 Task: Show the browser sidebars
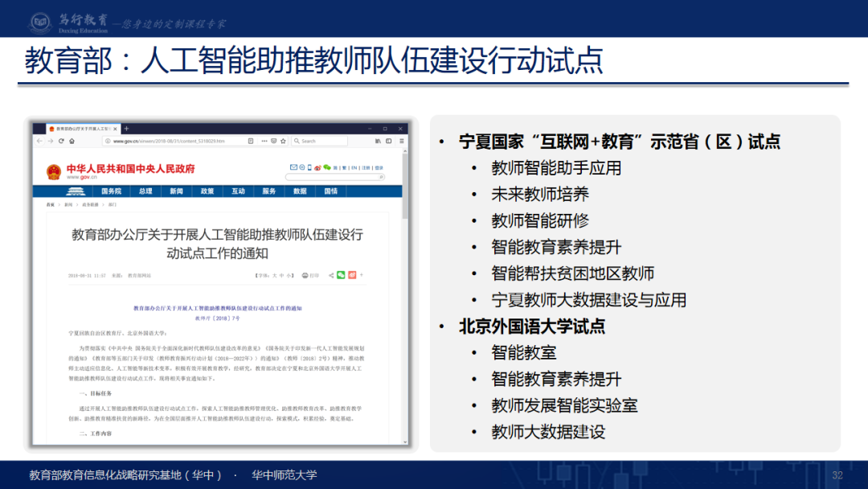[389, 142]
